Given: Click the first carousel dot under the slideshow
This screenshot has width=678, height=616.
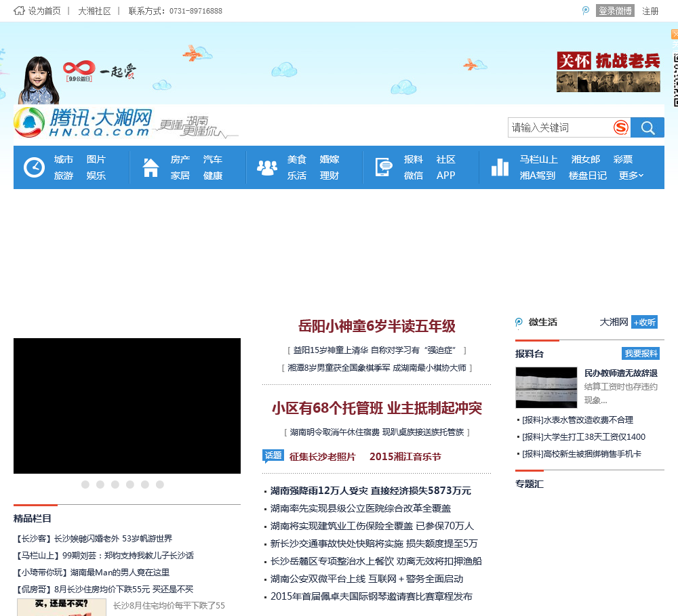Looking at the screenshot, I should coord(85,485).
